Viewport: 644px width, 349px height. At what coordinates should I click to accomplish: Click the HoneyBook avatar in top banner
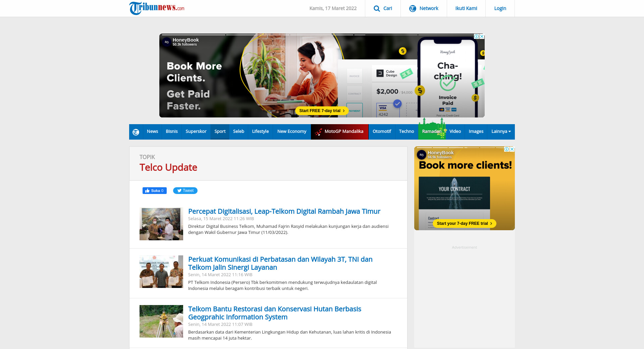[166, 42]
